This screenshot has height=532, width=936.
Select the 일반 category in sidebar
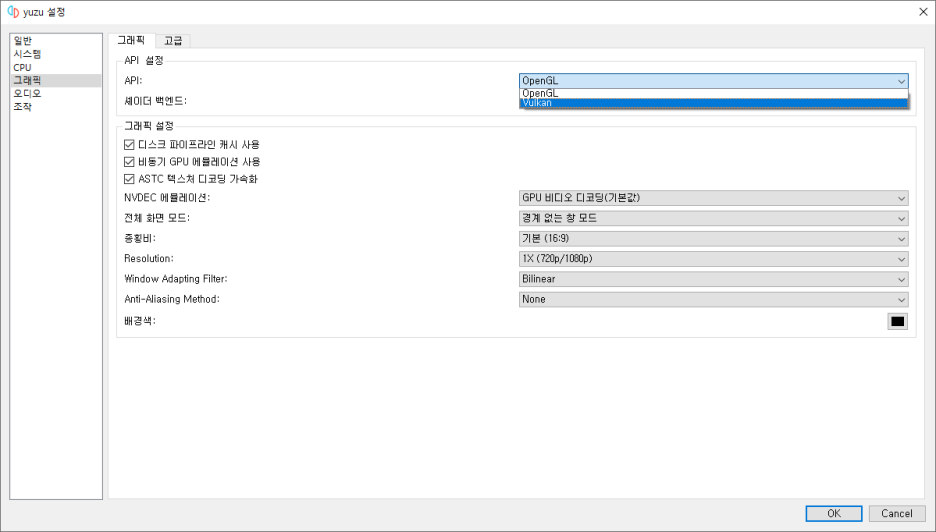(56, 41)
